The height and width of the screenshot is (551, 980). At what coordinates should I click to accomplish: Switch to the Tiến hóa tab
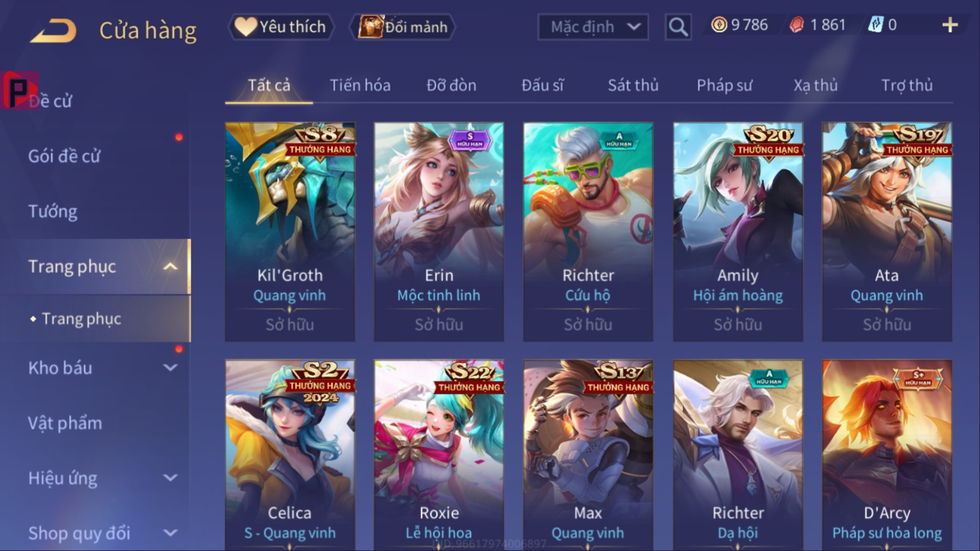point(360,85)
